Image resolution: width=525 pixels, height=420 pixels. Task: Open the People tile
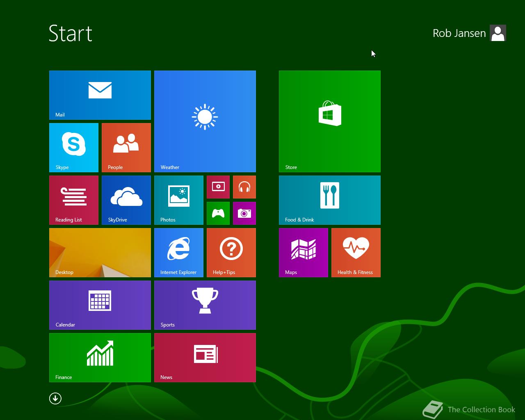coord(126,148)
